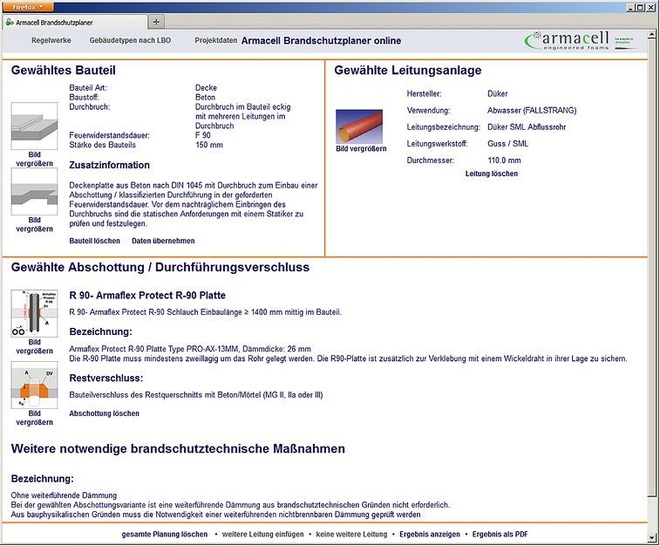Click 'gesamte Planung löschen' in the footer
Image resolution: width=660 pixels, height=546 pixels.
[x=165, y=534]
